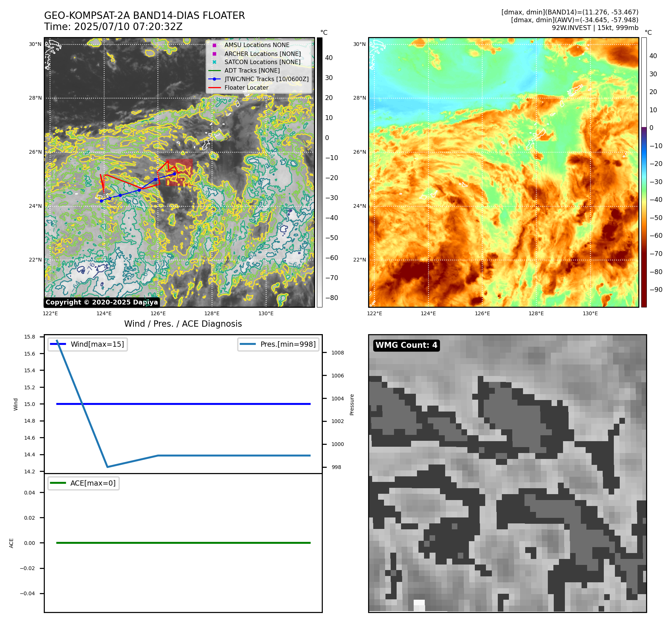Click the 130°E label under the grayscale map
The image size is (672, 626).
266,314
